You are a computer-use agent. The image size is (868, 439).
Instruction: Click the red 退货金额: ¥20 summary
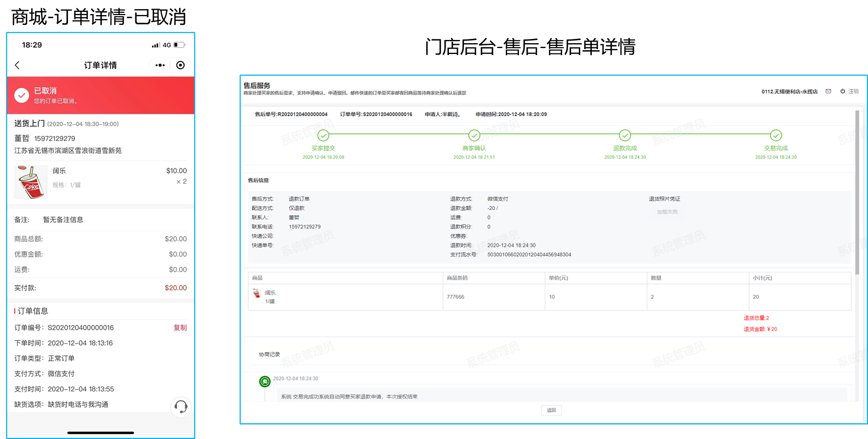pos(760,329)
